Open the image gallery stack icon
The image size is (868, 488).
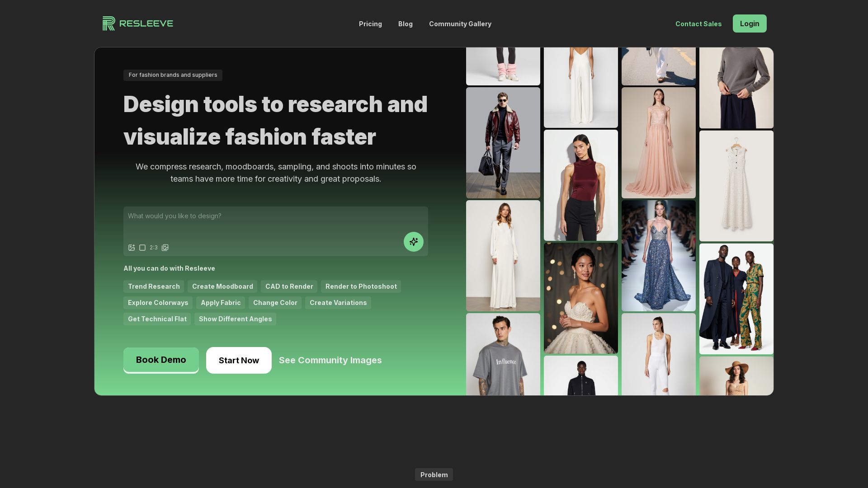[x=165, y=248]
